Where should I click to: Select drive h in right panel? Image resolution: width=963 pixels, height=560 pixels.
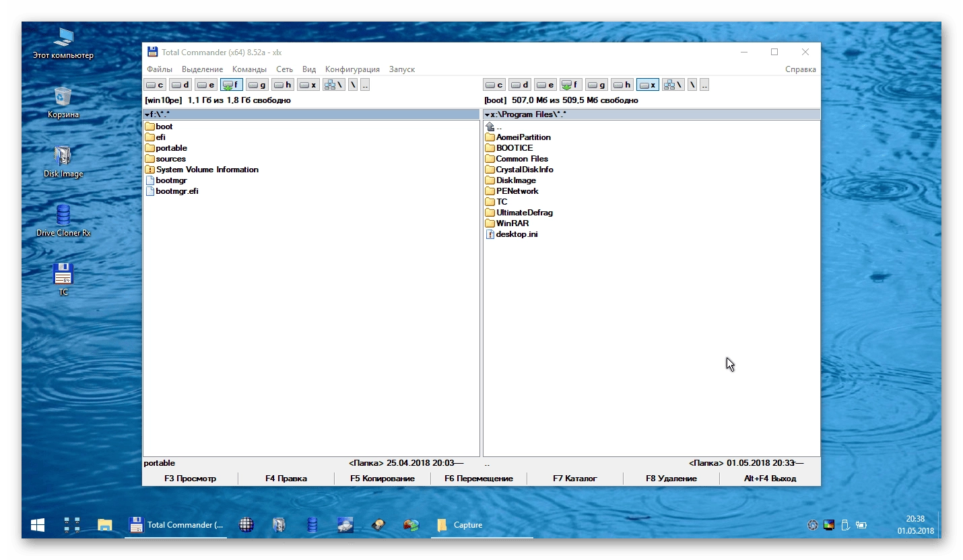[622, 85]
